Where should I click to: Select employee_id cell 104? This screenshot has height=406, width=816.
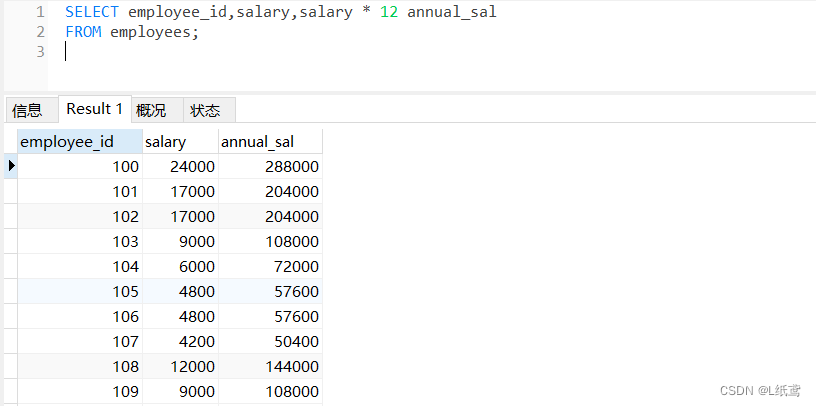[x=80, y=267]
